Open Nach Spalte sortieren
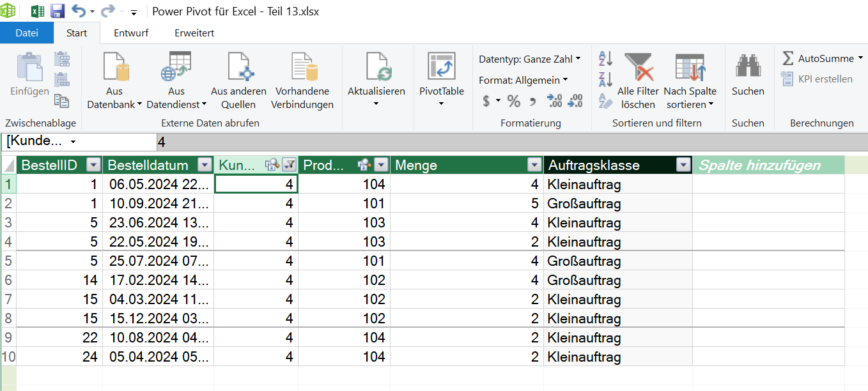 coord(690,80)
